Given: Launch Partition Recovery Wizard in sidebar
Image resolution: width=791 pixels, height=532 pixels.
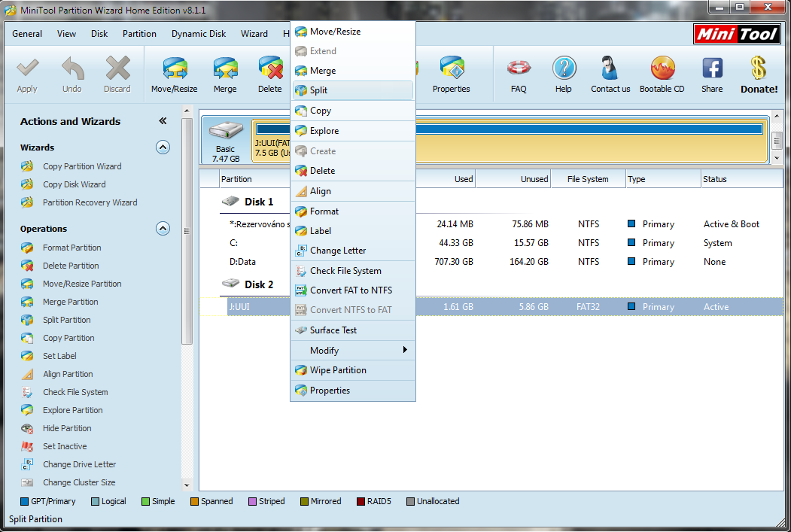Looking at the screenshot, I should (x=90, y=202).
